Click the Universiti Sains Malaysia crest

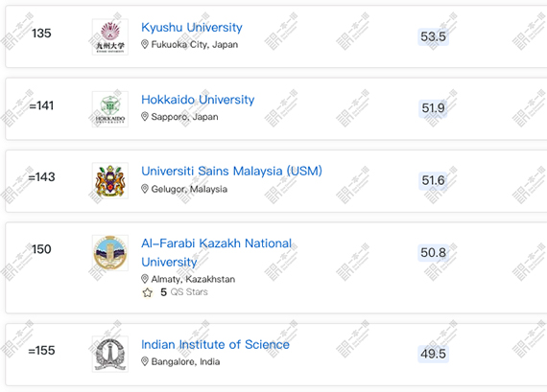point(110,181)
